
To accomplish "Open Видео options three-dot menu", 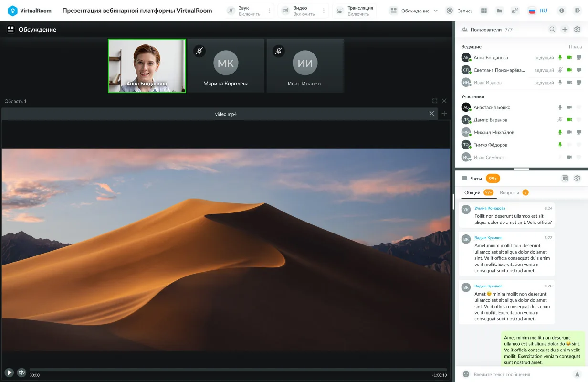I will pyautogui.click(x=324, y=11).
